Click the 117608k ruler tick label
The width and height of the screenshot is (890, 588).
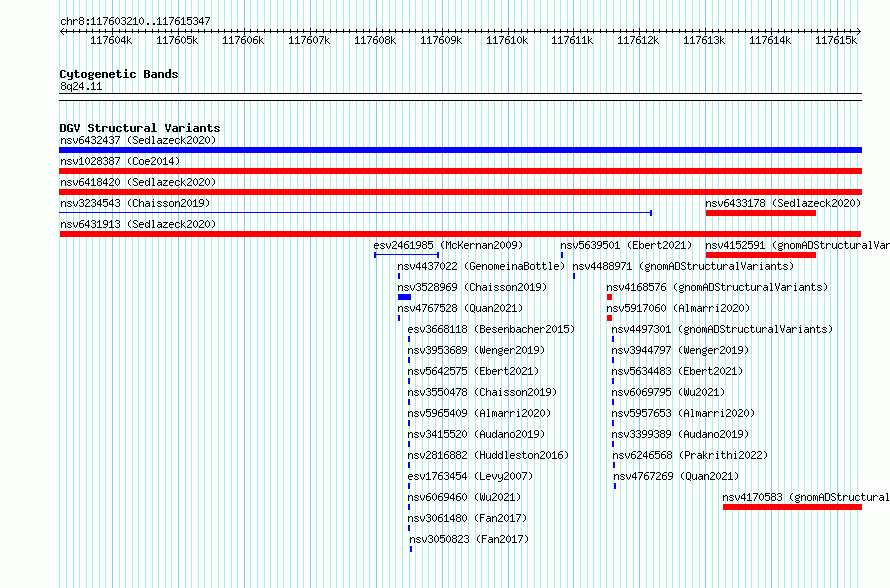click(375, 40)
